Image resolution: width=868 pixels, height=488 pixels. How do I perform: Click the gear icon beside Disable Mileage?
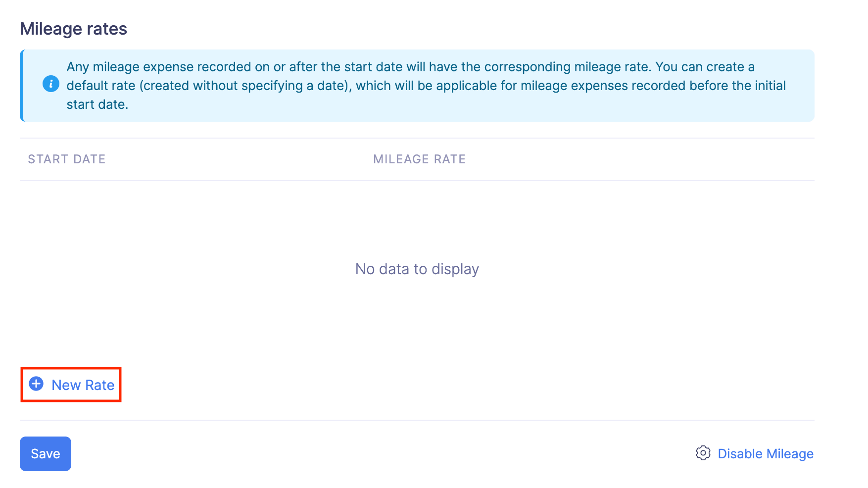(x=703, y=453)
